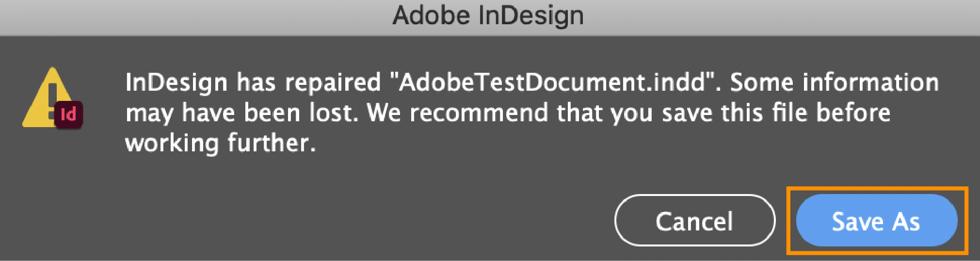Click the "save this file before" text
The height and width of the screenshot is (261, 980).
(x=776, y=113)
